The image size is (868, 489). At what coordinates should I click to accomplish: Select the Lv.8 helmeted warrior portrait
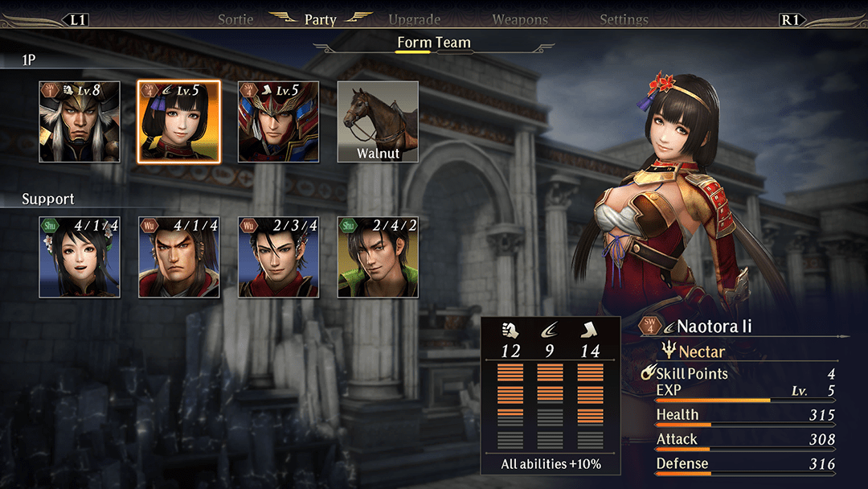point(79,121)
